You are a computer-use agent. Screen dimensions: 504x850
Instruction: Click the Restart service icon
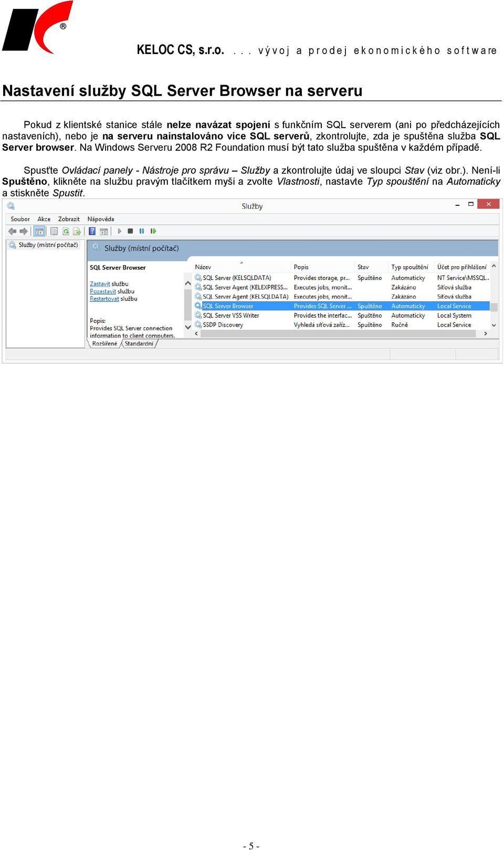(x=153, y=231)
